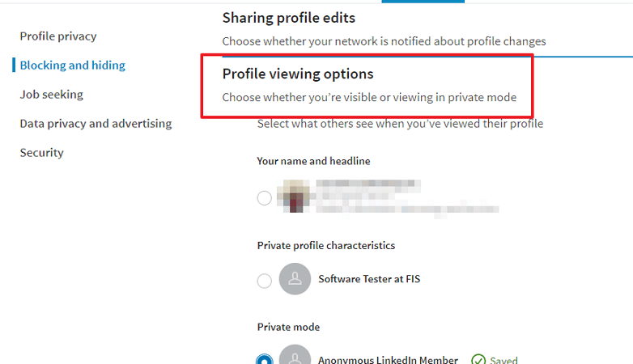
Task: Click the Anonymous LinkedIn Member label
Action: pyautogui.click(x=388, y=360)
